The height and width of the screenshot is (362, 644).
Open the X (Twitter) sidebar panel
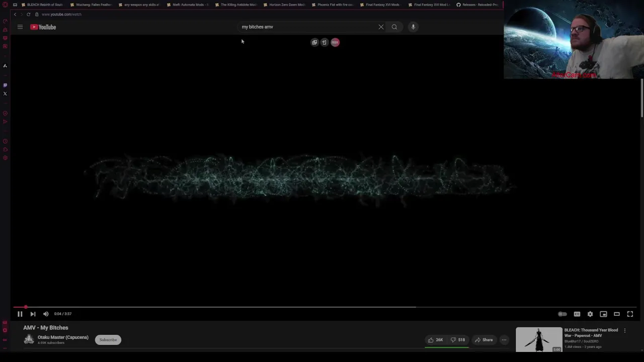coord(5,94)
